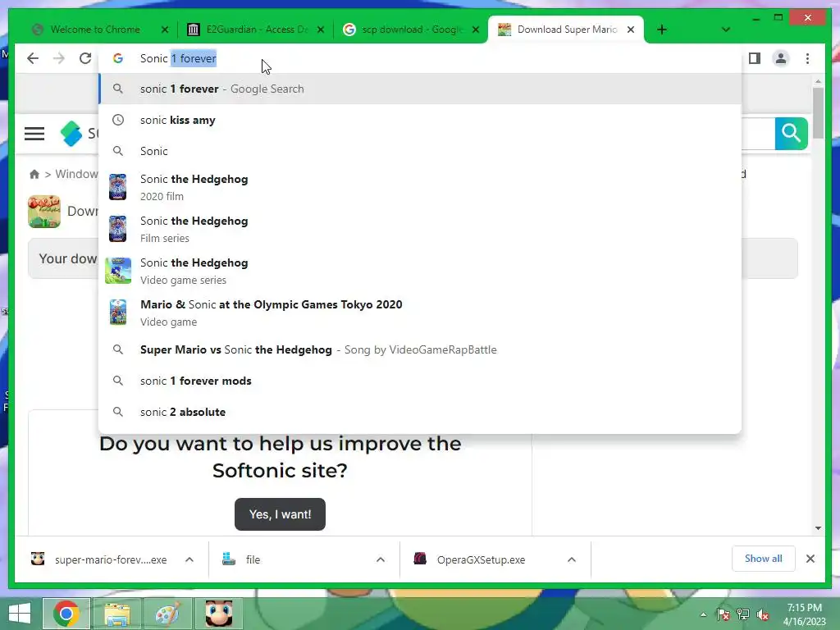Click the address bar with Sonic 1 forever

point(421,58)
